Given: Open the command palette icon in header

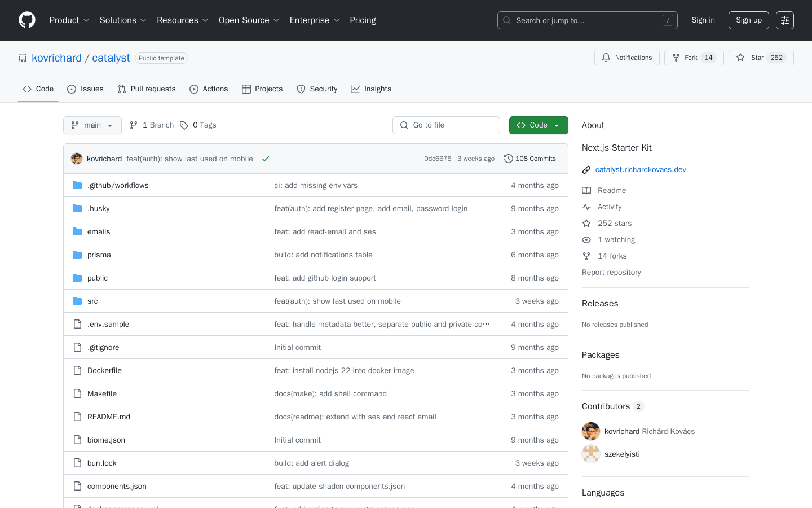Looking at the screenshot, I should (785, 20).
